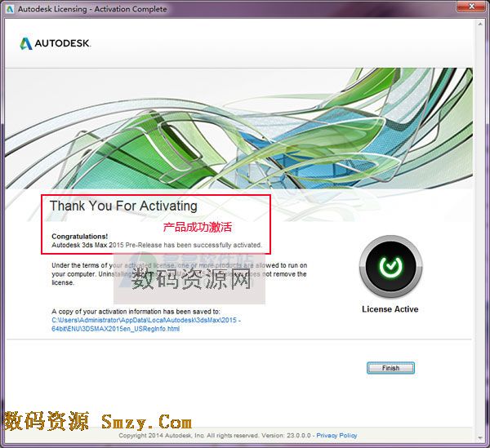Open the saved activation info file link
490x448 pixels.
point(146,325)
